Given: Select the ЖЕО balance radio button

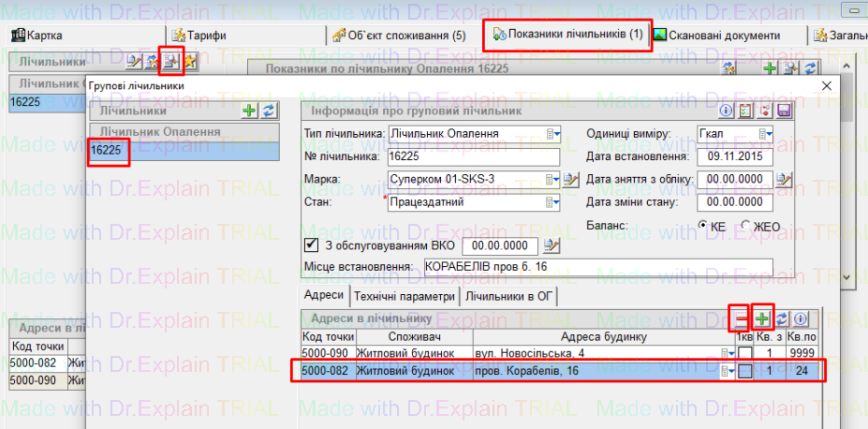Looking at the screenshot, I should click(746, 226).
